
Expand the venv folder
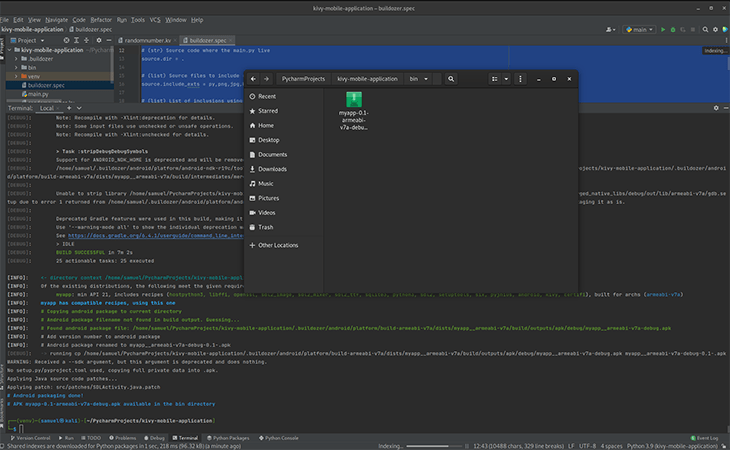16,76
